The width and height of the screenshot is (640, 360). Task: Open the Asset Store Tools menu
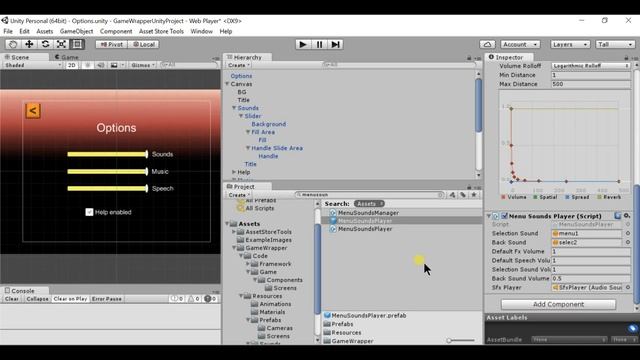(161, 31)
